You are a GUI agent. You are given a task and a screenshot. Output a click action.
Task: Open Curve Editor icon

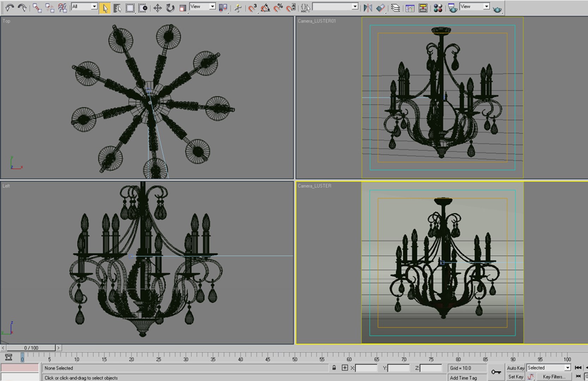pyautogui.click(x=410, y=8)
